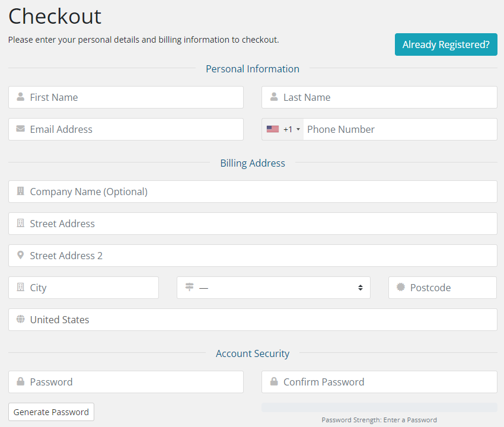This screenshot has width=504, height=427.
Task: Click the map pin icon beside Street Address 2
Action: pos(21,256)
